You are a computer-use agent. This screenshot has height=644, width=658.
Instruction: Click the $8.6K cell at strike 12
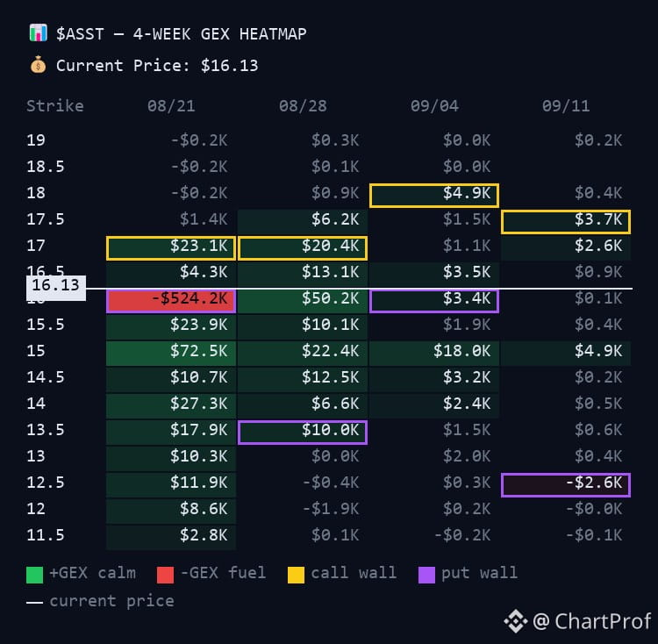(x=171, y=511)
